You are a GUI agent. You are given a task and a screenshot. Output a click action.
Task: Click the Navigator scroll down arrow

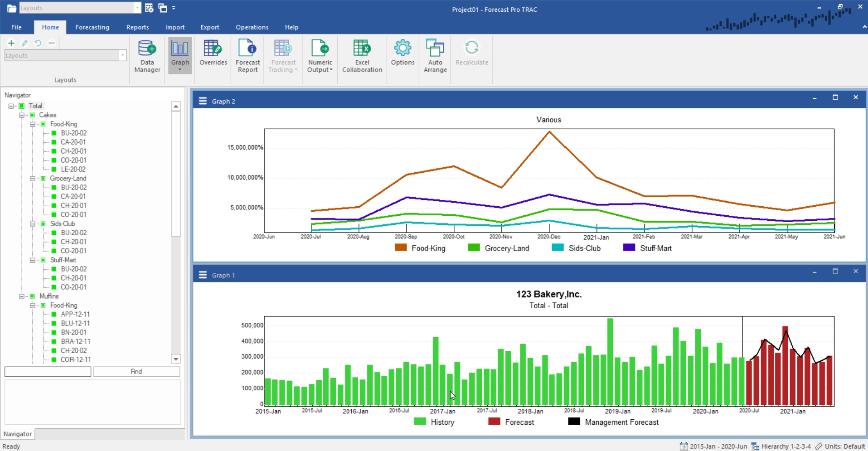tap(176, 359)
